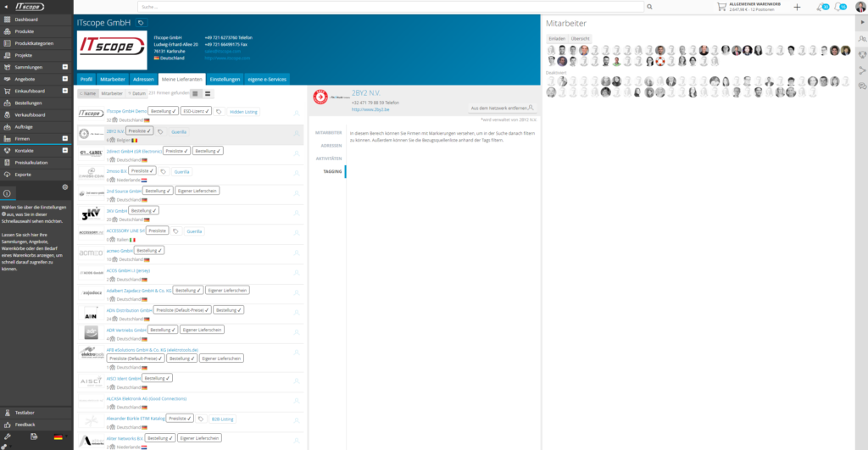Image resolution: width=868 pixels, height=450 pixels.
Task: Sort supplier list by Name
Action: [87, 93]
